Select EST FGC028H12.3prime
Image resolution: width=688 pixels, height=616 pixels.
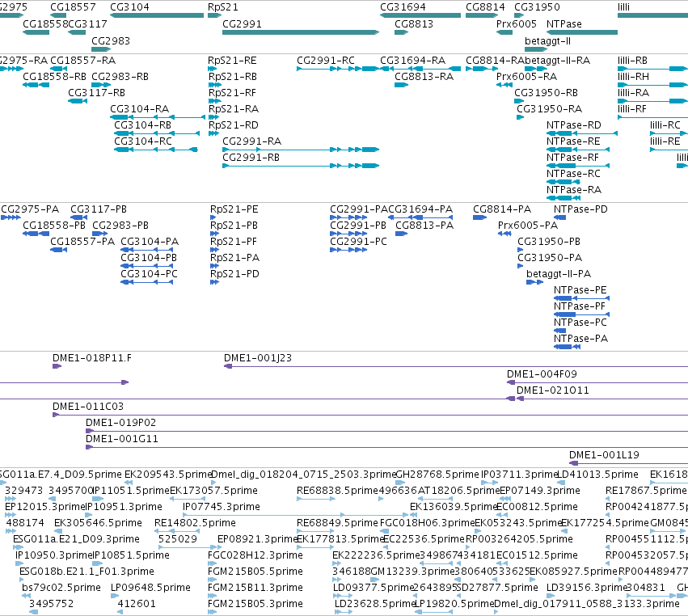coord(255,555)
